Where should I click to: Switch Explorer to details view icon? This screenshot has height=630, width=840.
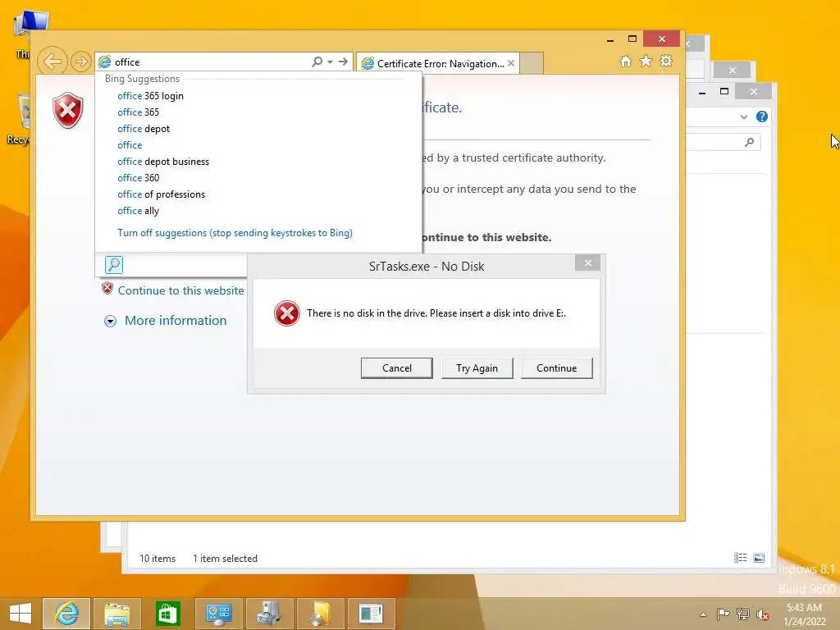741,558
